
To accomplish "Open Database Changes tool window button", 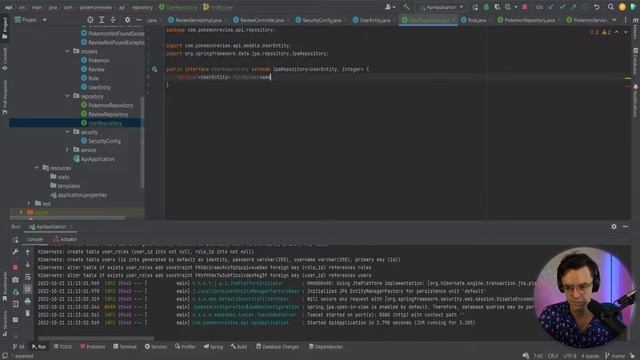I will 278,347.
